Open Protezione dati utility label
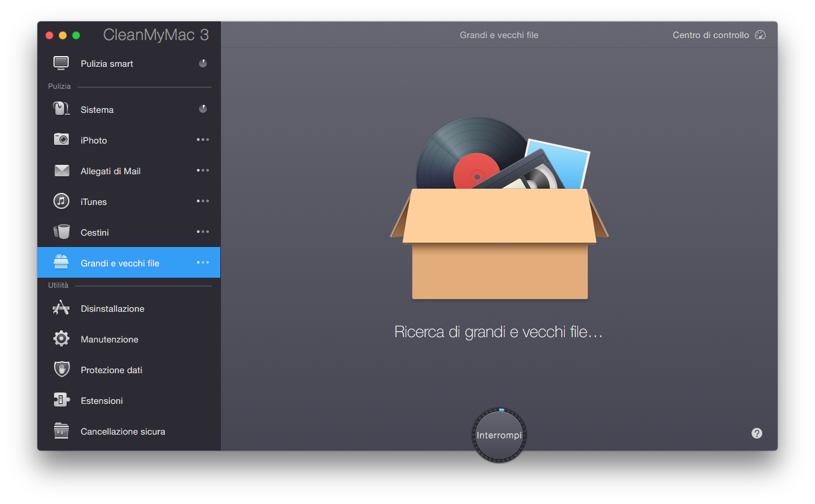Screen dimensions: 815x504 (111, 370)
